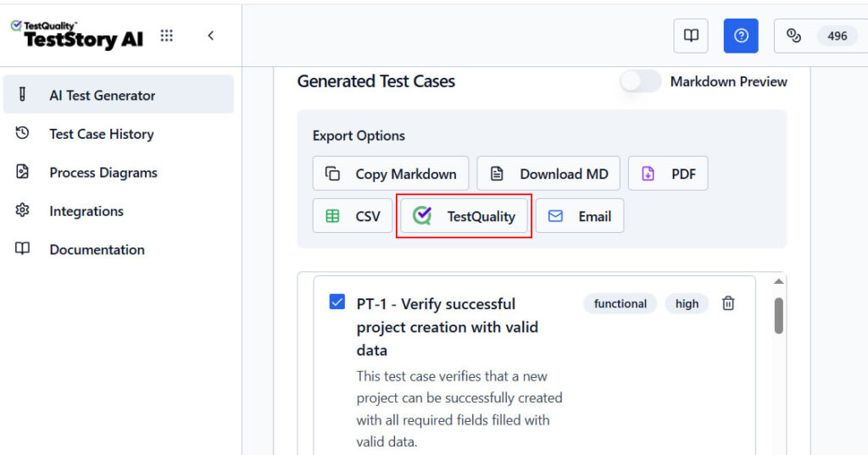Toggle the Markdown Preview switch
Image resolution: width=868 pixels, height=455 pixels.
coord(641,81)
